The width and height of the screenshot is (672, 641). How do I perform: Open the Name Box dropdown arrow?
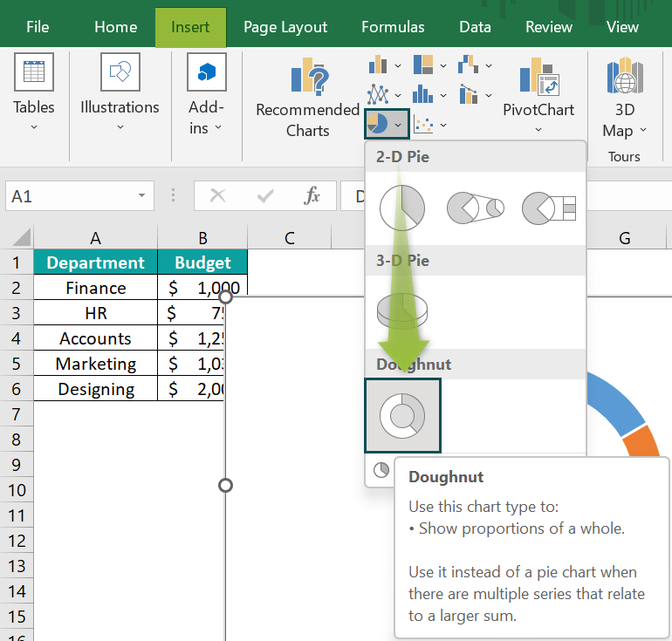pyautogui.click(x=141, y=195)
